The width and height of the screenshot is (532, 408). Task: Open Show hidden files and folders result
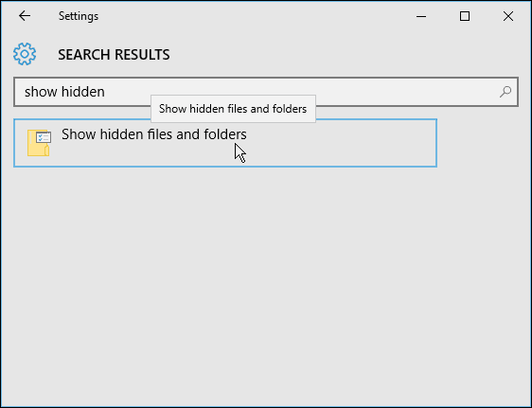[154, 134]
